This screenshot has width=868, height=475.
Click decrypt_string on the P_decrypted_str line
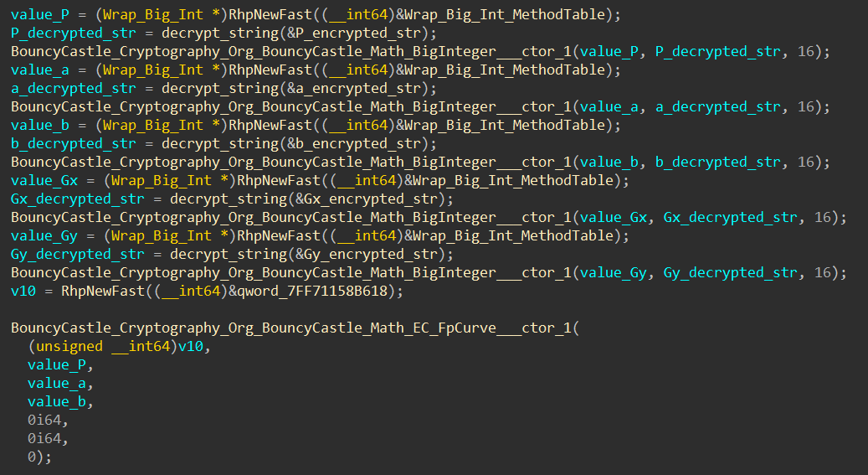tap(220, 34)
